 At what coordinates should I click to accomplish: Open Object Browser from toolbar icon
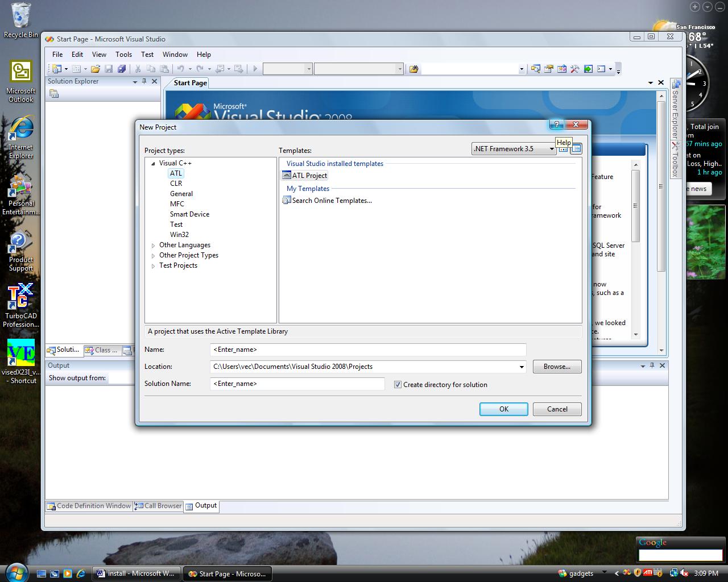tap(561, 69)
